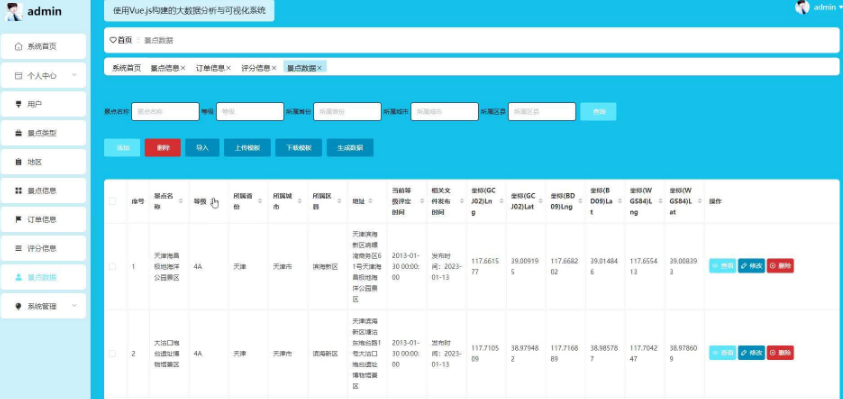This screenshot has width=843, height=399.
Task: Click the red 删除 toolbar button
Action: (x=162, y=148)
